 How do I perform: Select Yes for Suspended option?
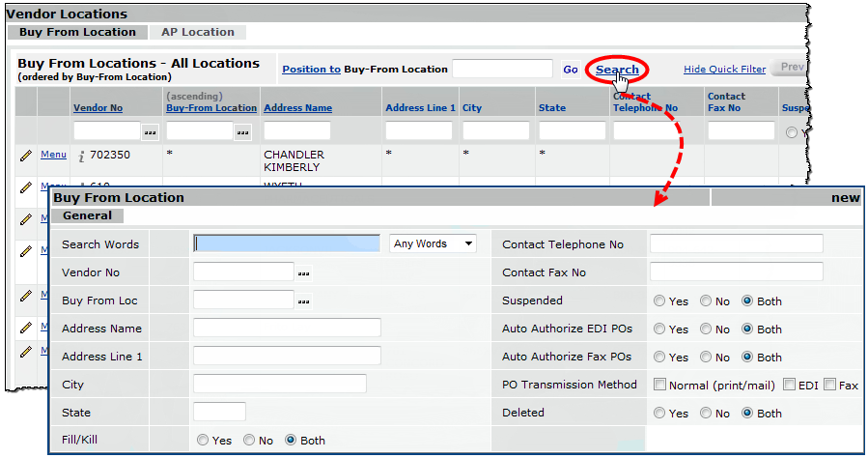[659, 301]
